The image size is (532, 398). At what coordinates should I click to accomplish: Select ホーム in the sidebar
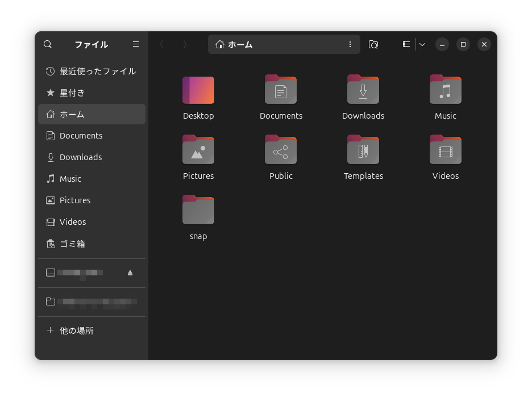pyautogui.click(x=92, y=114)
